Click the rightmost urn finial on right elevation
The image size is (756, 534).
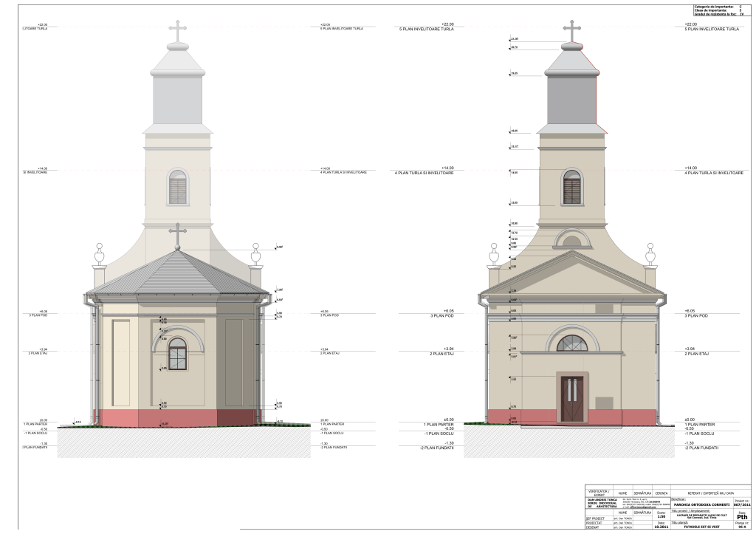click(649, 253)
